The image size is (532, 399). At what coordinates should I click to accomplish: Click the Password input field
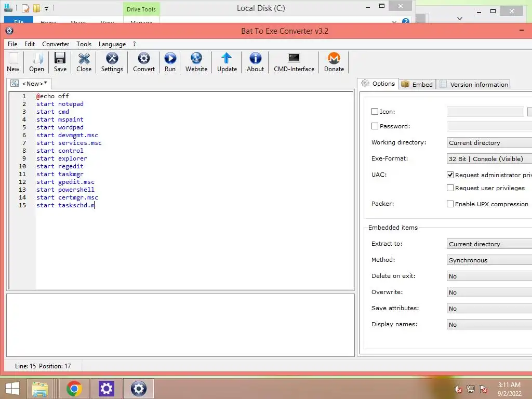(x=489, y=126)
